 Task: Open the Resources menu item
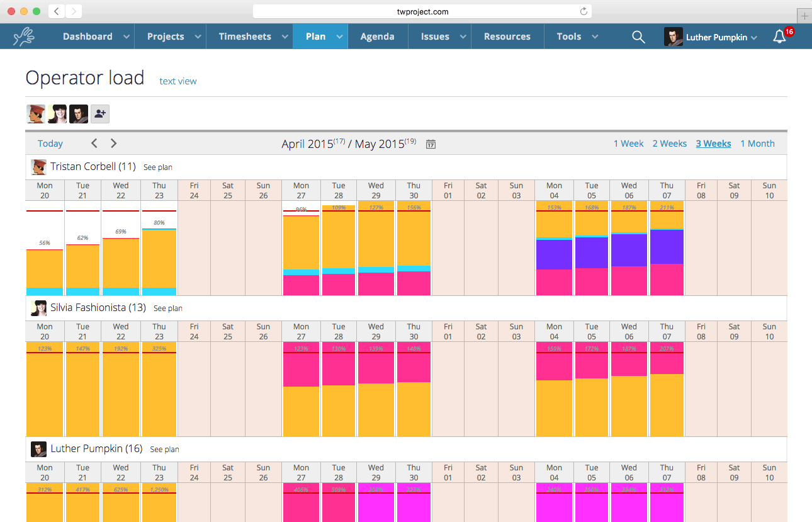507,37
